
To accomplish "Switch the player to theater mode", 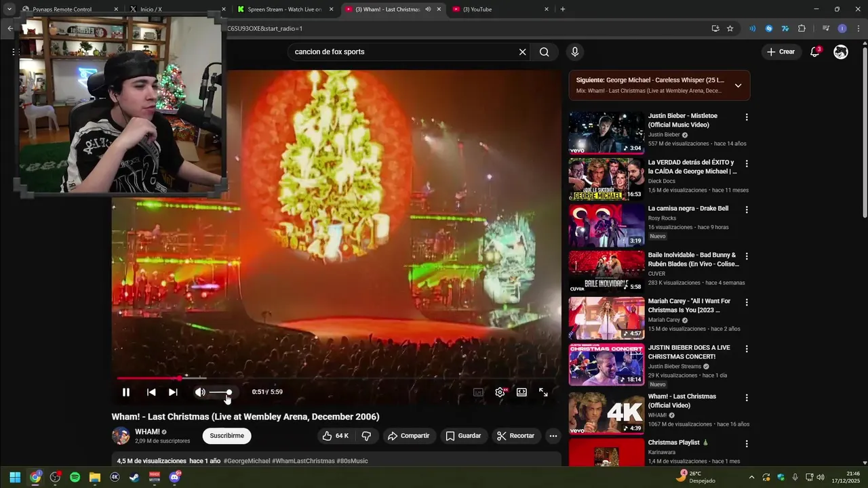I will pyautogui.click(x=521, y=392).
